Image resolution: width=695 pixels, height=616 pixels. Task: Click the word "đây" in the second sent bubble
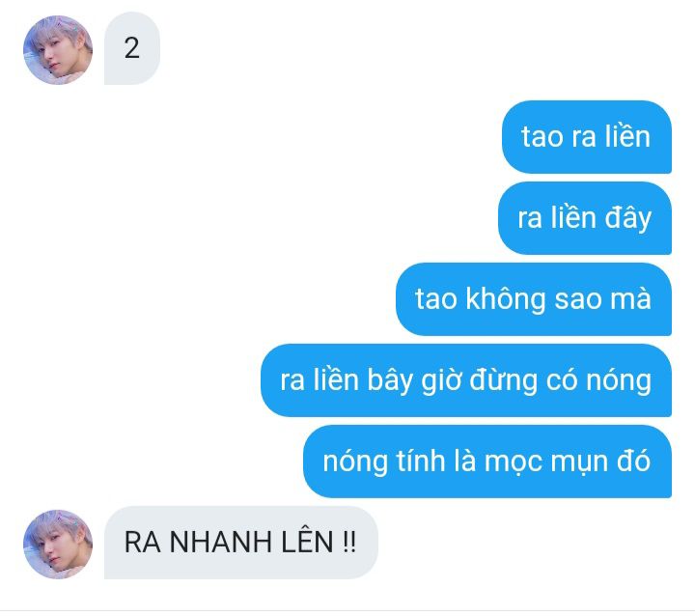coord(628,218)
